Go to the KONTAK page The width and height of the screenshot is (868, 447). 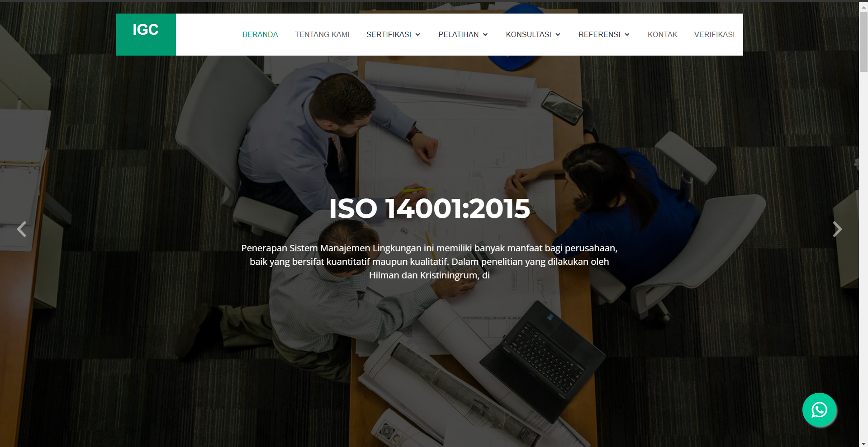point(662,35)
